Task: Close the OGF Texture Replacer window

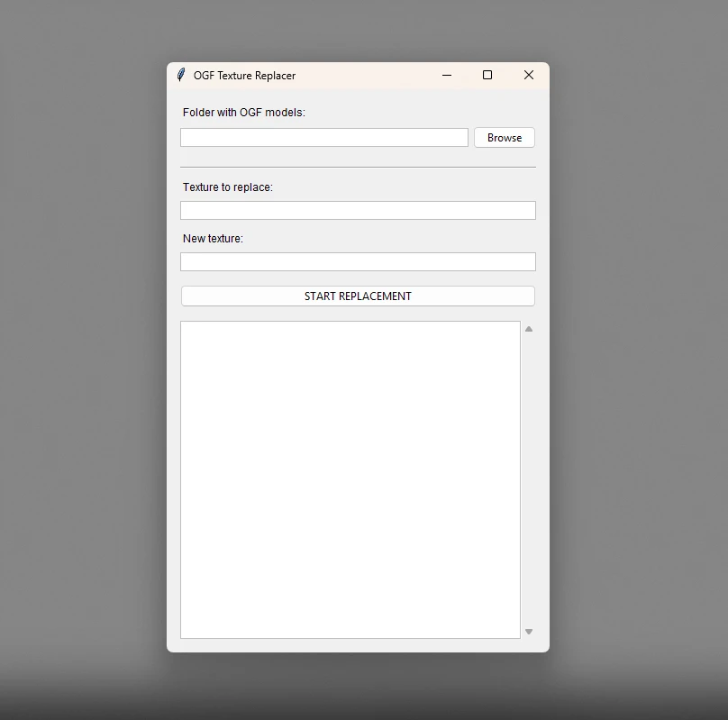Action: tap(528, 75)
